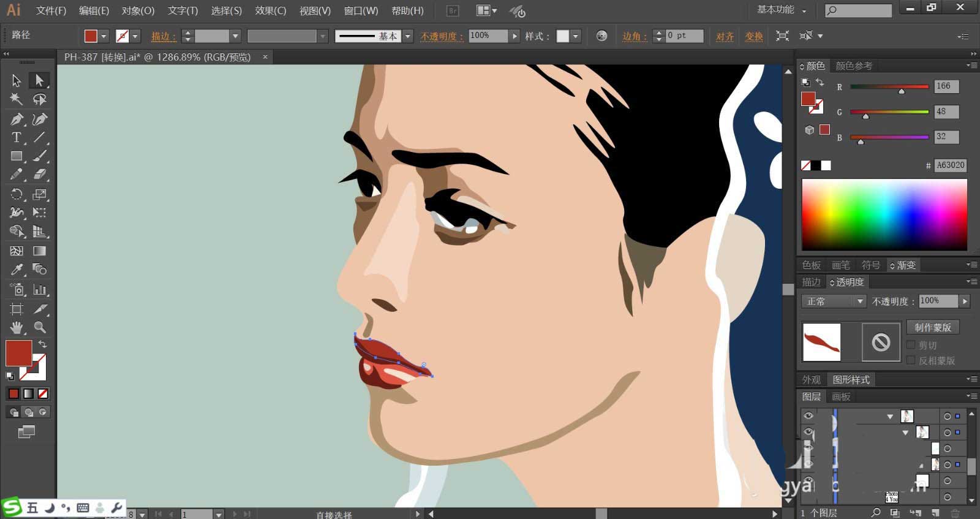This screenshot has height=519, width=980.
Task: Open the 基本功能 workspace switcher
Action: pyautogui.click(x=782, y=10)
